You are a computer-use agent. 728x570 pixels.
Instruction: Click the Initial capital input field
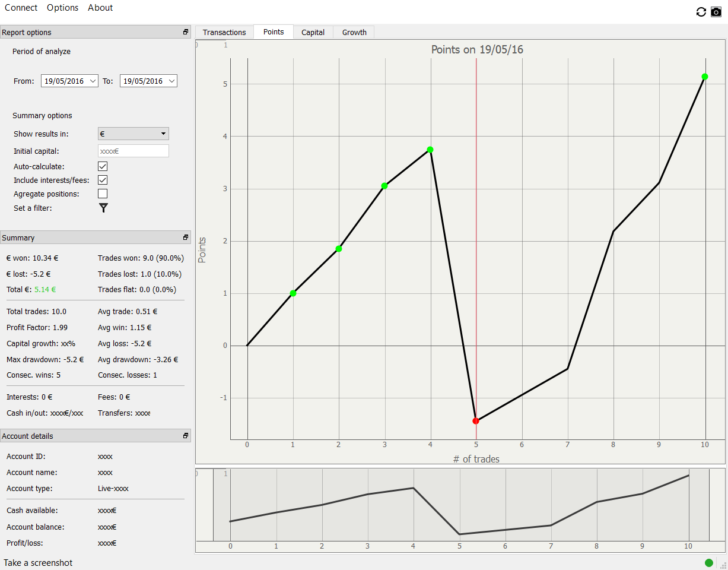[x=133, y=151]
